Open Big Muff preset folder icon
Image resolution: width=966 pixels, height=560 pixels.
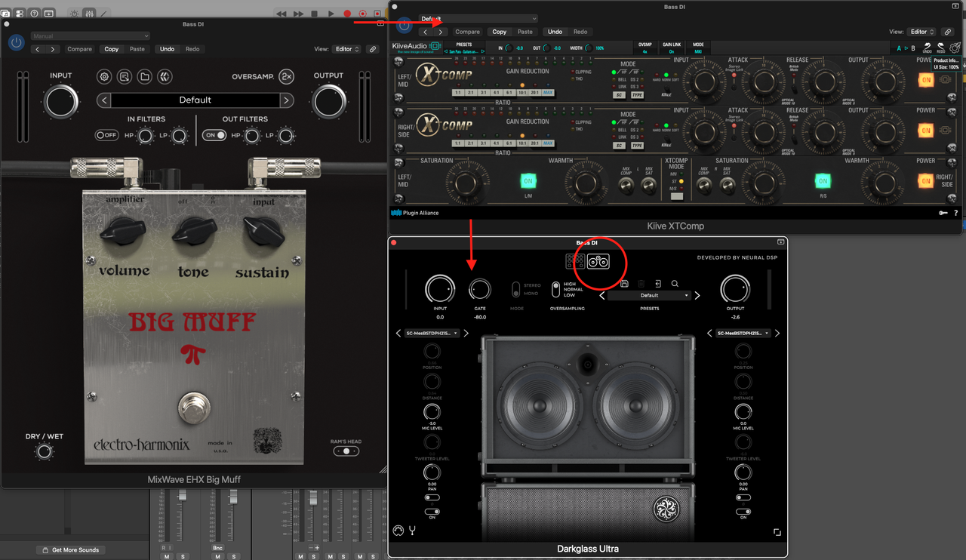click(x=145, y=76)
